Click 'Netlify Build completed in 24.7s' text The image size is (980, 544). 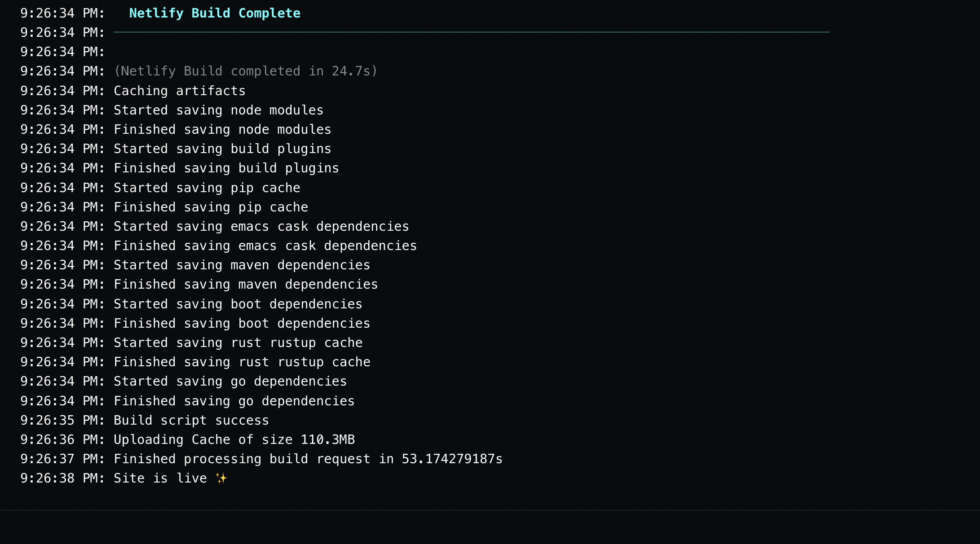246,71
